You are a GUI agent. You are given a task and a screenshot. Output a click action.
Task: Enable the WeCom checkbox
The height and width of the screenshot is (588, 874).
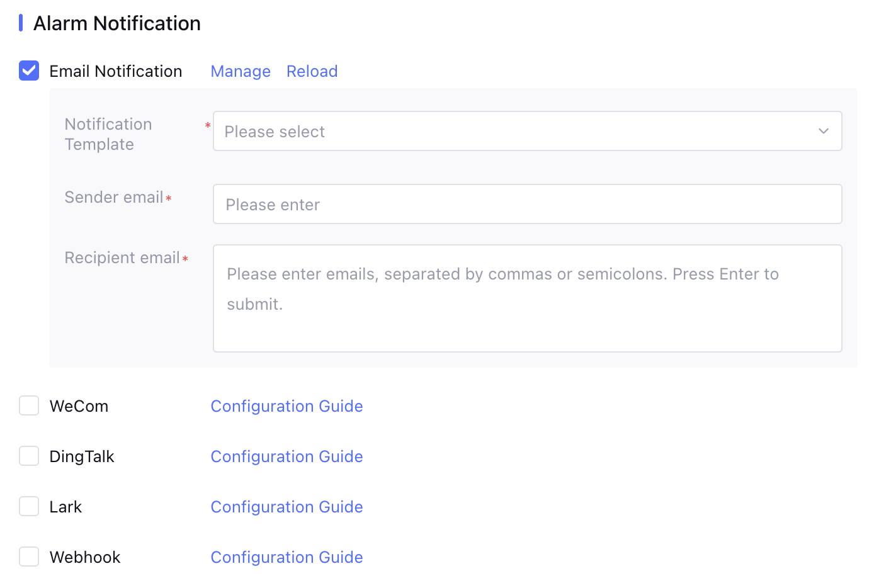[x=29, y=405]
